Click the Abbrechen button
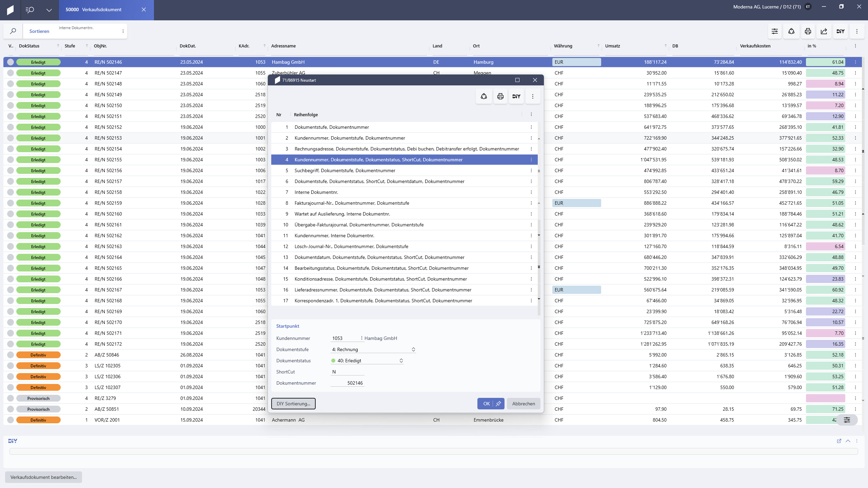 524,404
